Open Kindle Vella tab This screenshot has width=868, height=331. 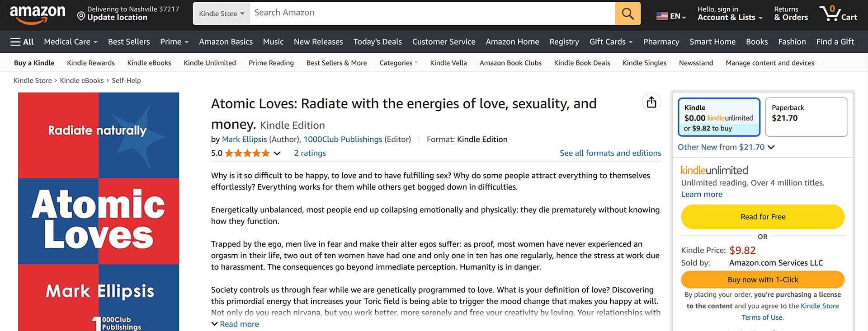point(448,63)
